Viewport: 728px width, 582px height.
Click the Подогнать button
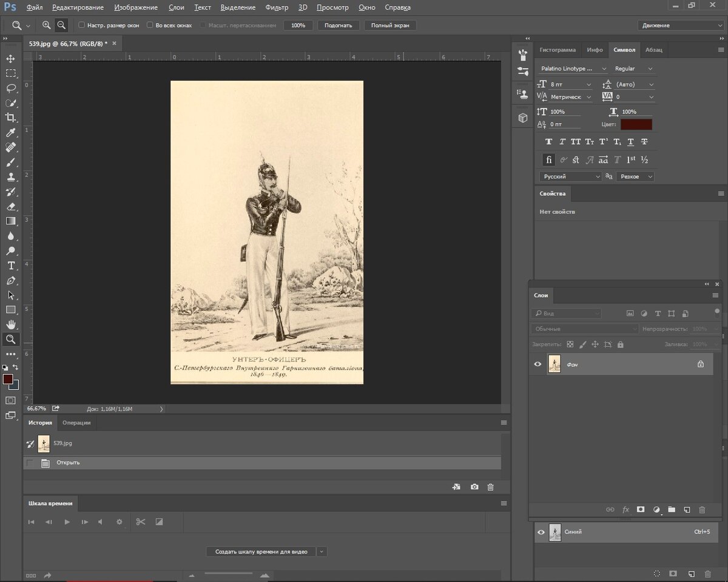tap(339, 25)
